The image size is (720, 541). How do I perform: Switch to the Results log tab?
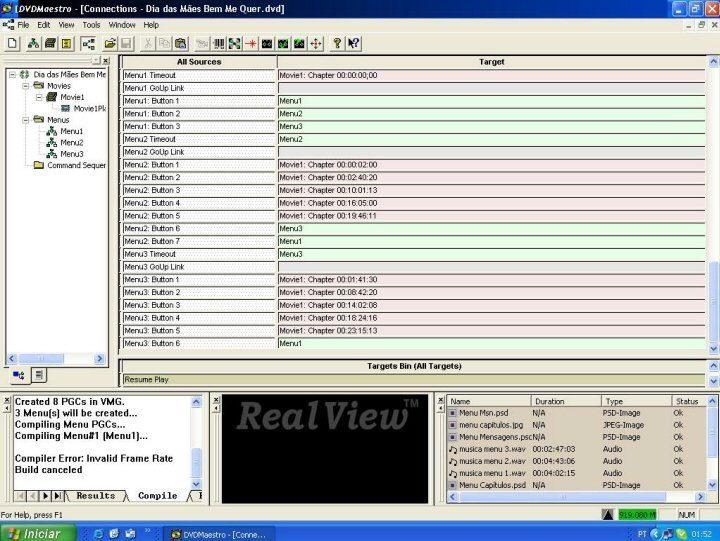(95, 496)
